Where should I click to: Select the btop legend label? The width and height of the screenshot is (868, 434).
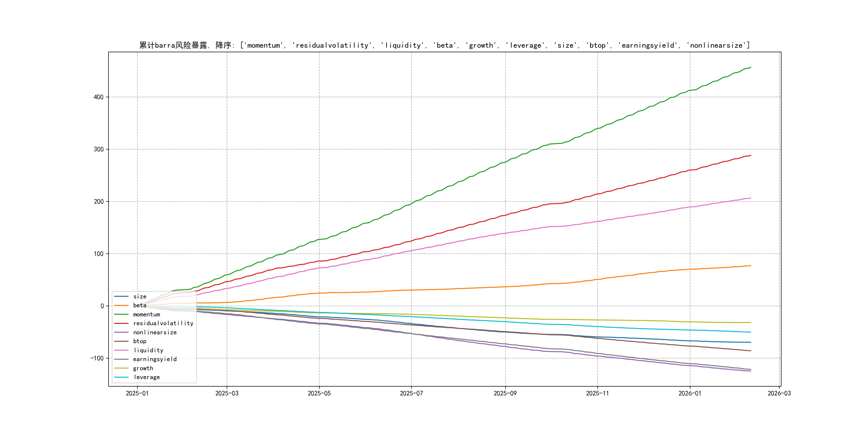[x=140, y=341]
